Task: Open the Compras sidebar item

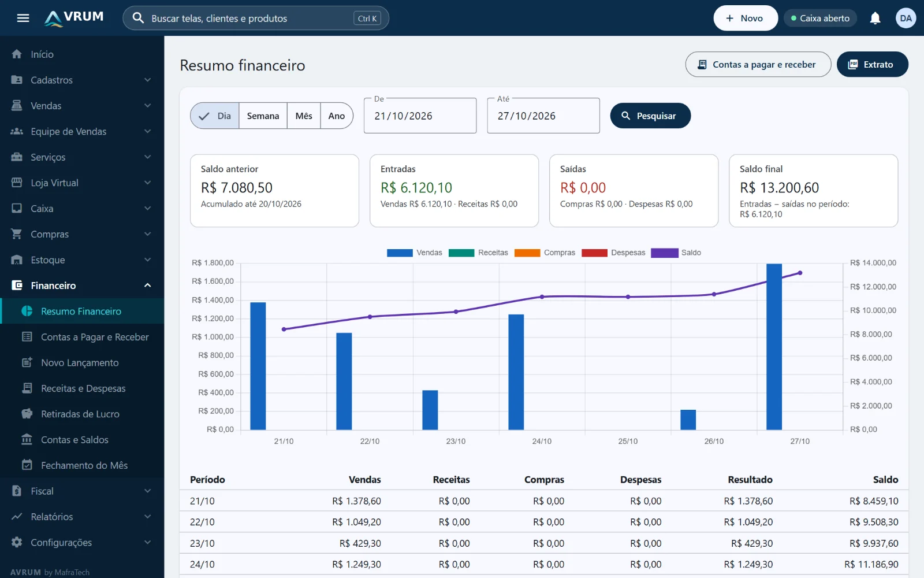Action: pos(82,234)
